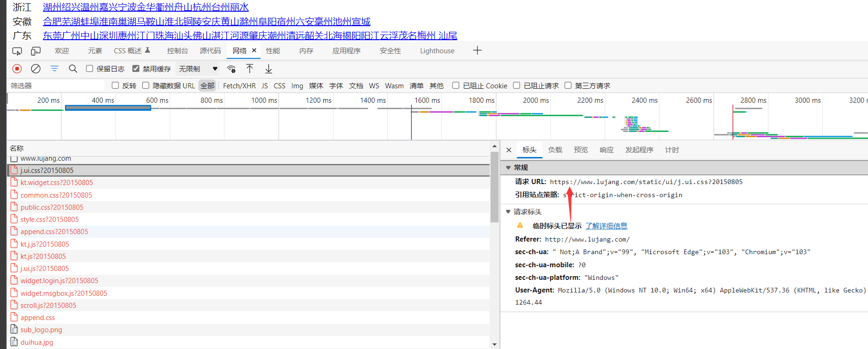Clear the network log icon
Screen dimensions: 868x349
(x=36, y=69)
